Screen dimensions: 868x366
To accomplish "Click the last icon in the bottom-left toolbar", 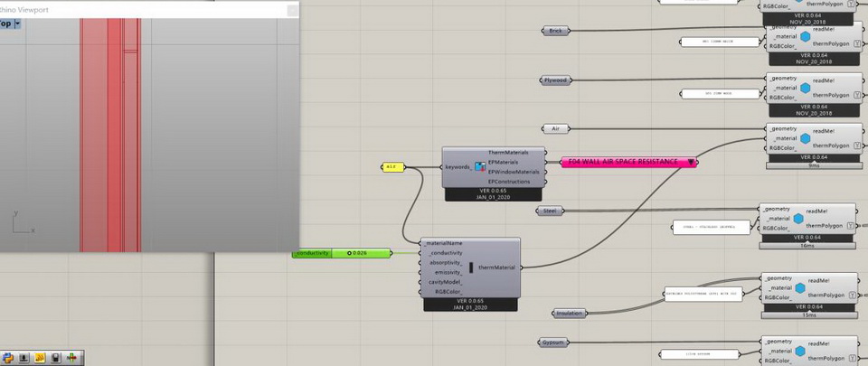I will pyautogui.click(x=71, y=358).
